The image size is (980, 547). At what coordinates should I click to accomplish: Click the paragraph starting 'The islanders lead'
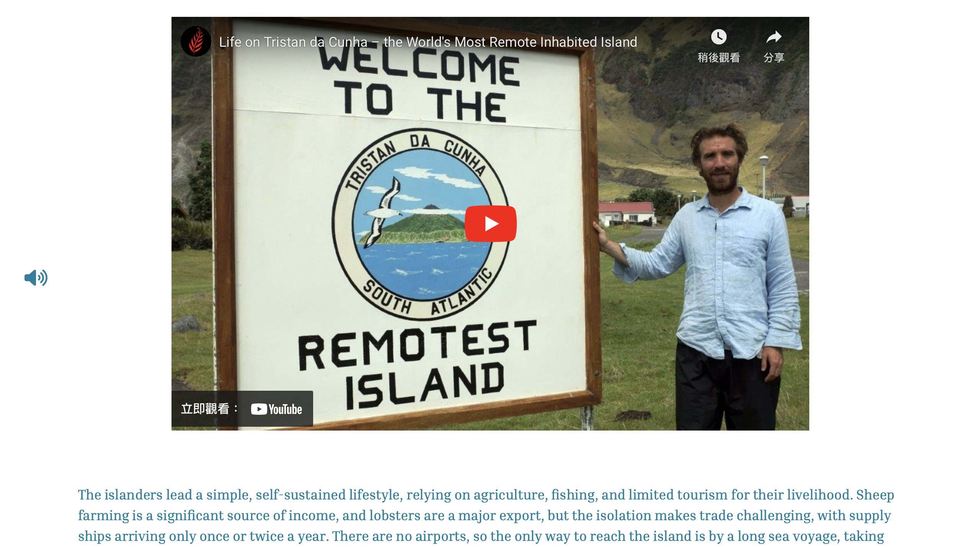pos(486,515)
